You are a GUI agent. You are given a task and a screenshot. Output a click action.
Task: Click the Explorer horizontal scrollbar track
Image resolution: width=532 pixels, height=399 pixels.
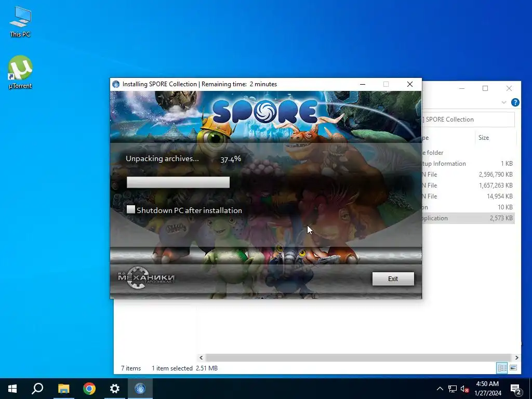point(358,357)
